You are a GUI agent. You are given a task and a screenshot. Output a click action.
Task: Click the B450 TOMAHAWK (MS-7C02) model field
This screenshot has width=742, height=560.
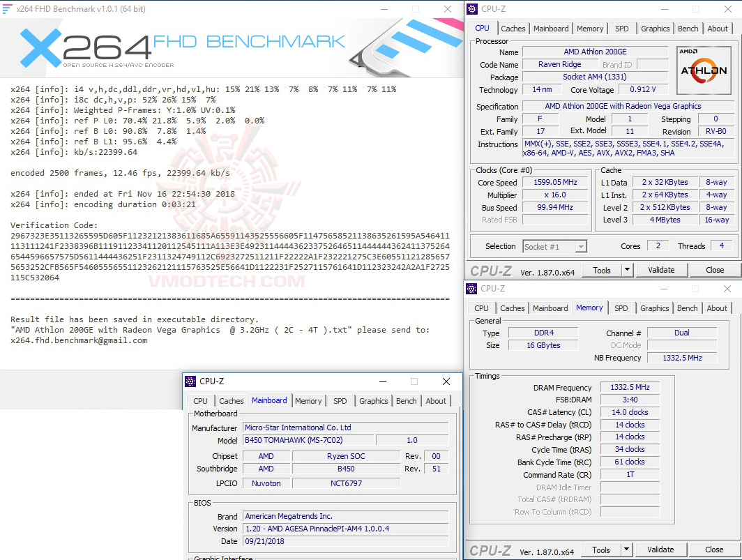(x=308, y=440)
